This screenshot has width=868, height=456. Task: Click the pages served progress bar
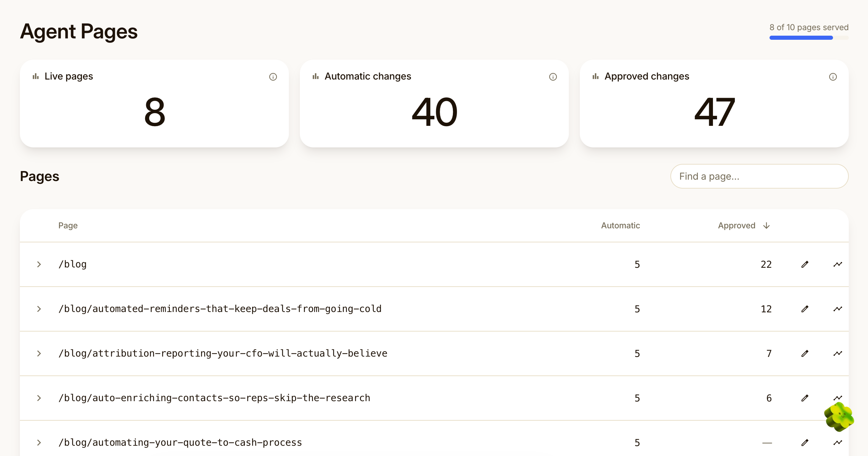809,38
